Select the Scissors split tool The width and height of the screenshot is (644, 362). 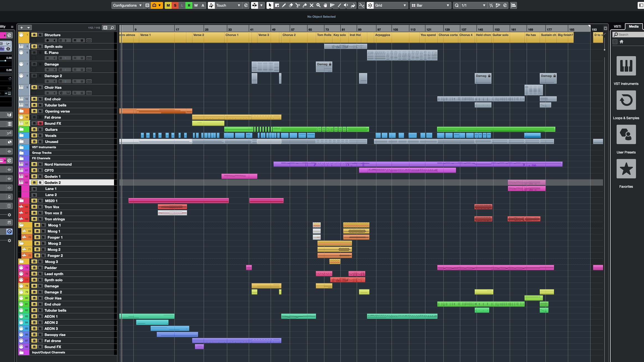click(298, 5)
